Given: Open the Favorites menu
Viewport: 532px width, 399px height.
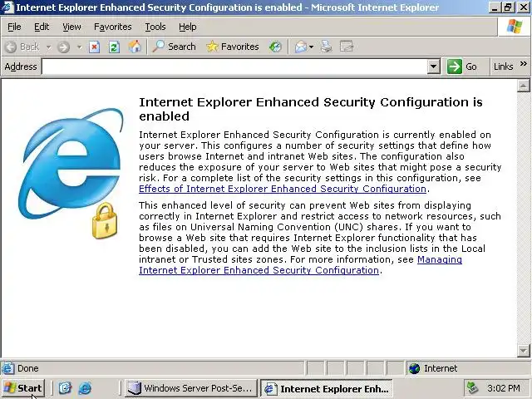Looking at the screenshot, I should coord(113,27).
